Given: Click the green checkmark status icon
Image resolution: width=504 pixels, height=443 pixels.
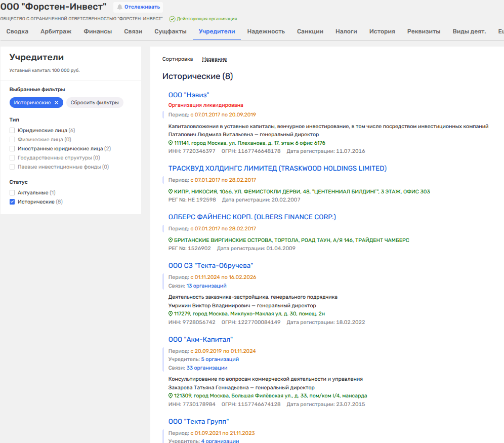Looking at the screenshot, I should pos(172,19).
